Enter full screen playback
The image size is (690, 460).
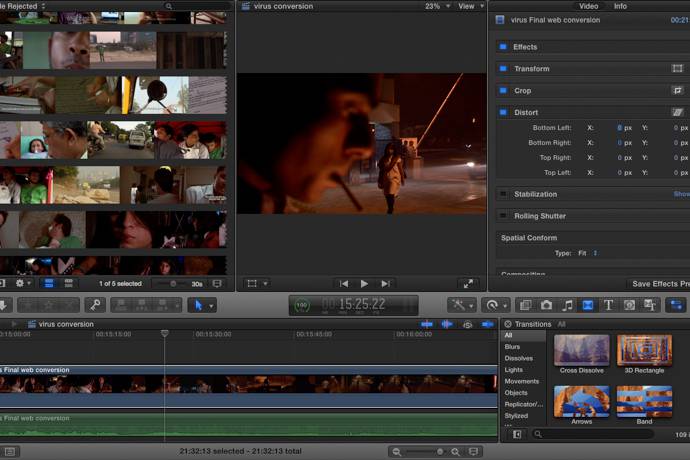coord(468,283)
